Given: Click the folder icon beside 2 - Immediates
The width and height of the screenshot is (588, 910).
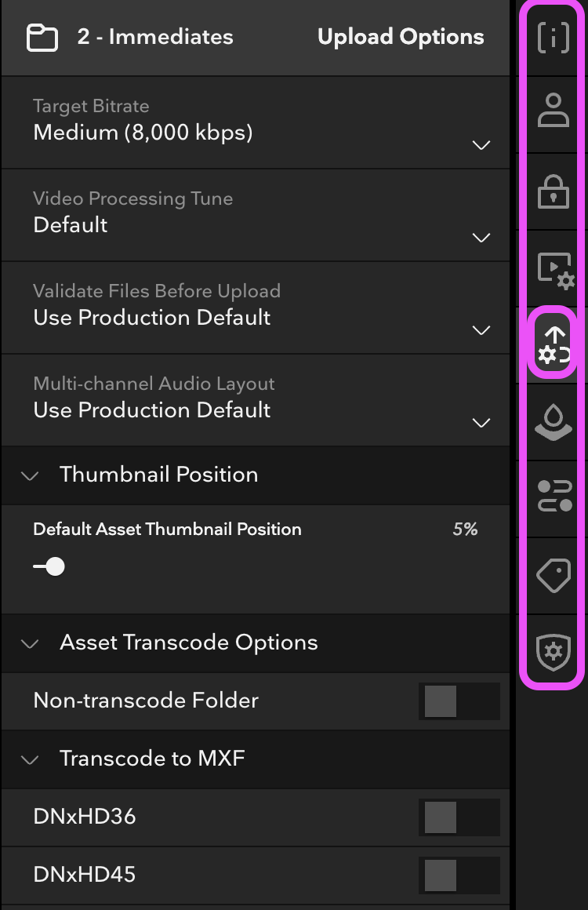Looking at the screenshot, I should click(42, 38).
